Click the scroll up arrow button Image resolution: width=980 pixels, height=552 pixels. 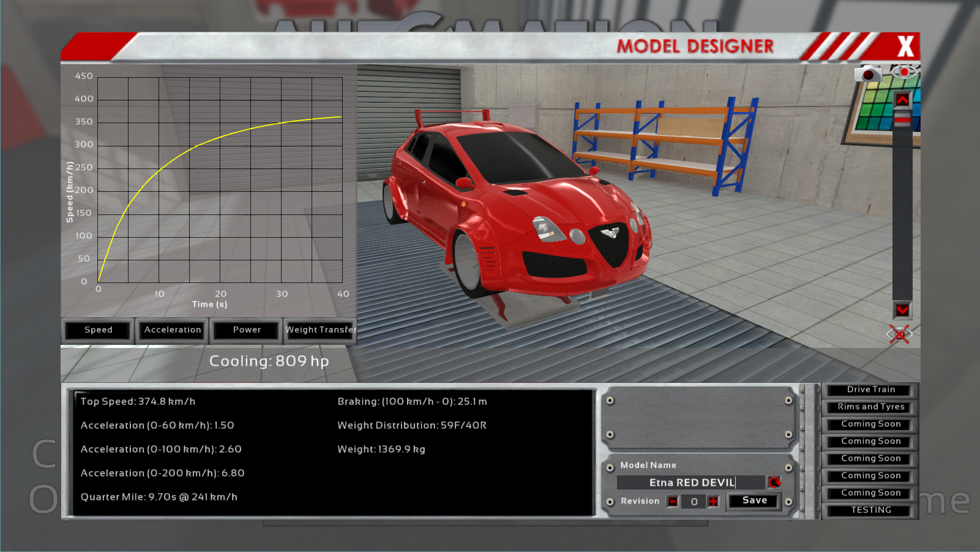click(902, 100)
